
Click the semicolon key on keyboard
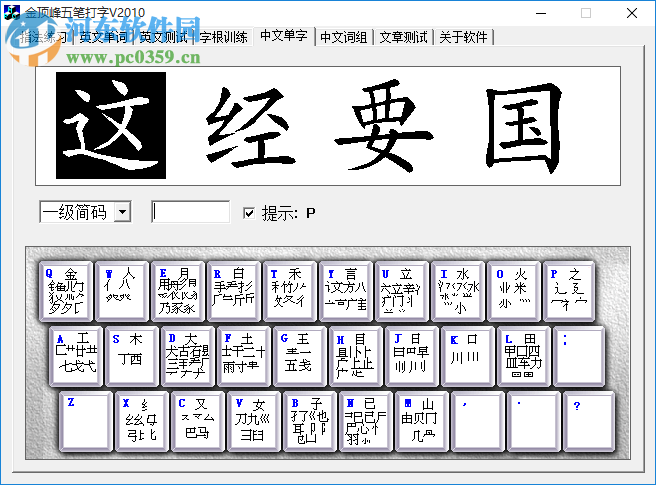point(580,356)
